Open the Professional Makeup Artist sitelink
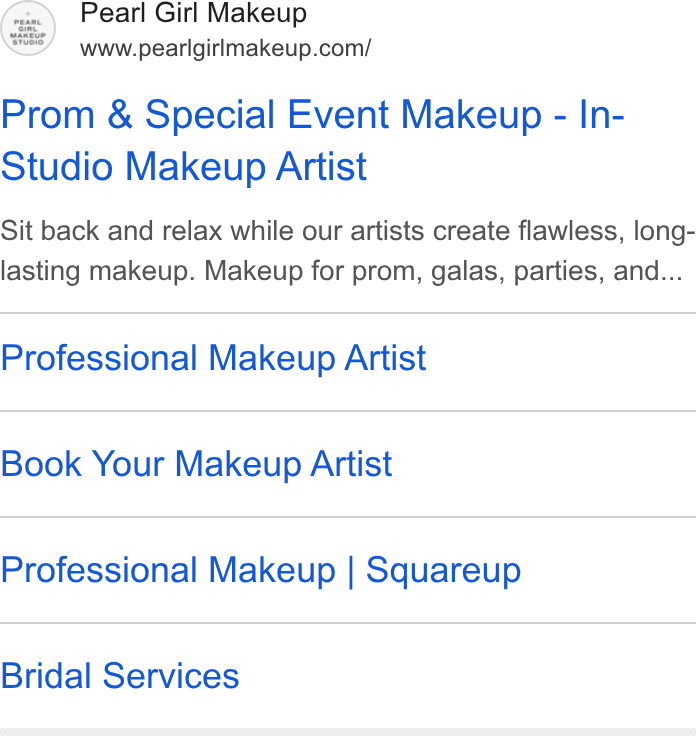This screenshot has height=736, width=696. (214, 358)
